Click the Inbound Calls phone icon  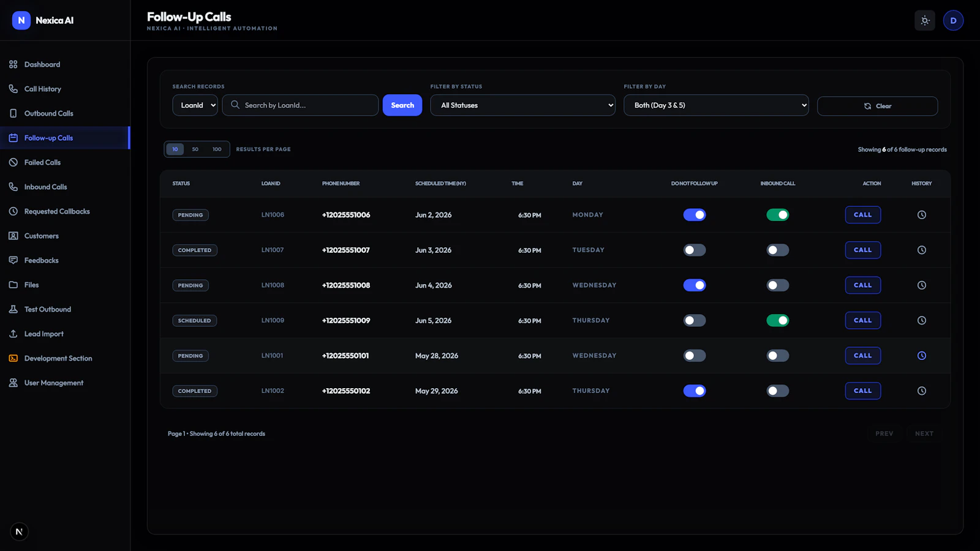13,187
